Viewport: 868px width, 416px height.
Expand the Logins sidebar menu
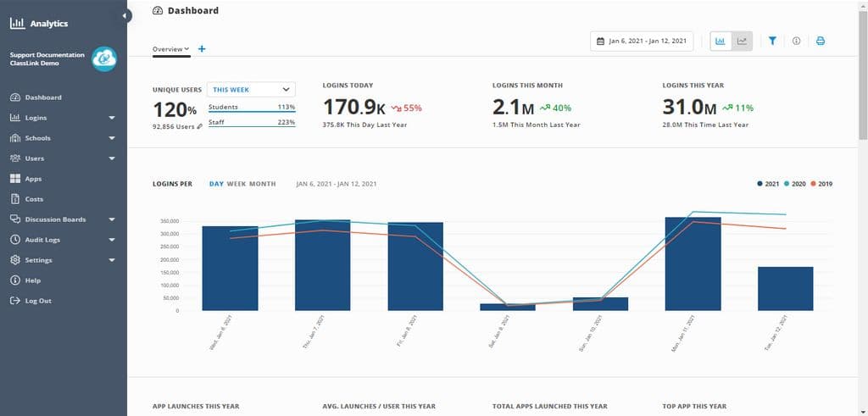pos(111,118)
